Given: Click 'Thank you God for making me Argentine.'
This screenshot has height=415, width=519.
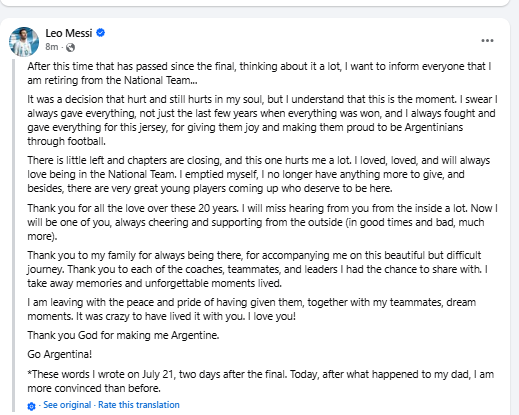Looking at the screenshot, I should click(x=123, y=335).
